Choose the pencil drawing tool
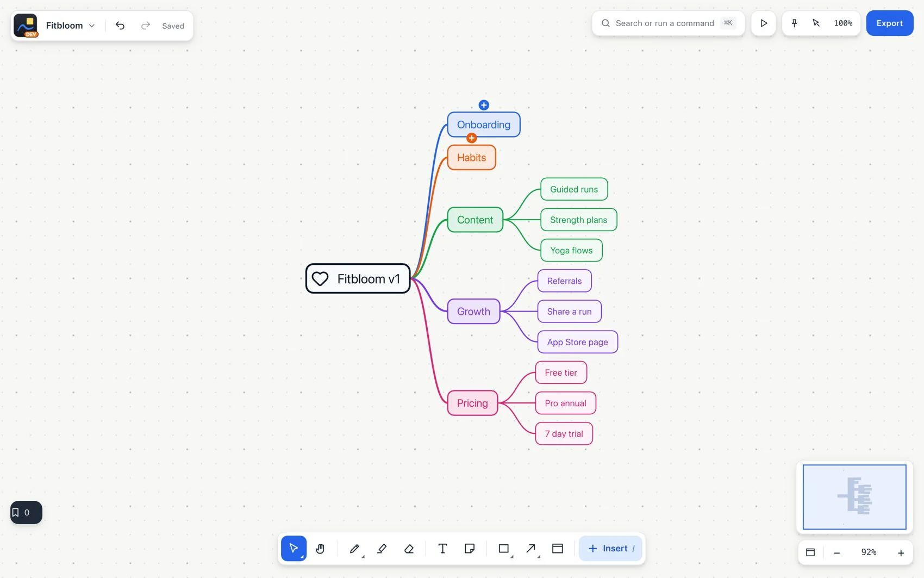 click(354, 548)
